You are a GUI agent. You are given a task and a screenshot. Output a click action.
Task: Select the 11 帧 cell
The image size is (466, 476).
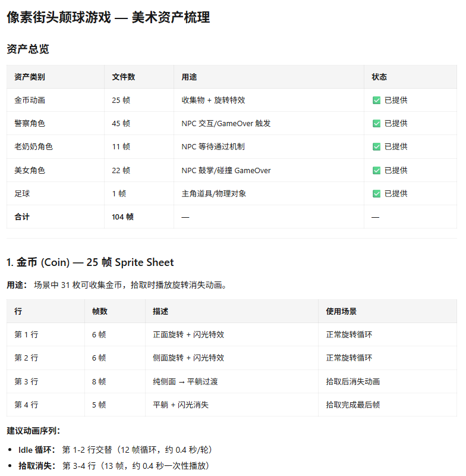point(139,147)
